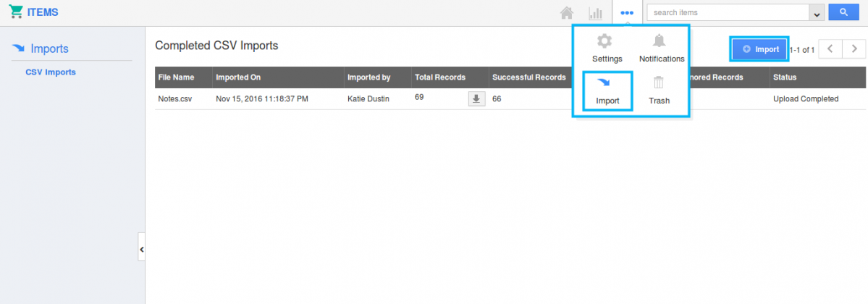Screen dimensions: 868x304
Task: Go to the next page of imports
Action: click(855, 49)
